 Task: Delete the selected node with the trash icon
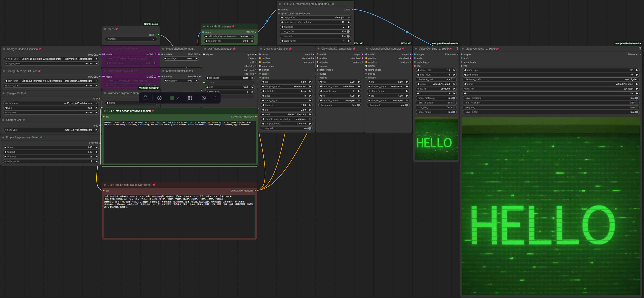(145, 98)
